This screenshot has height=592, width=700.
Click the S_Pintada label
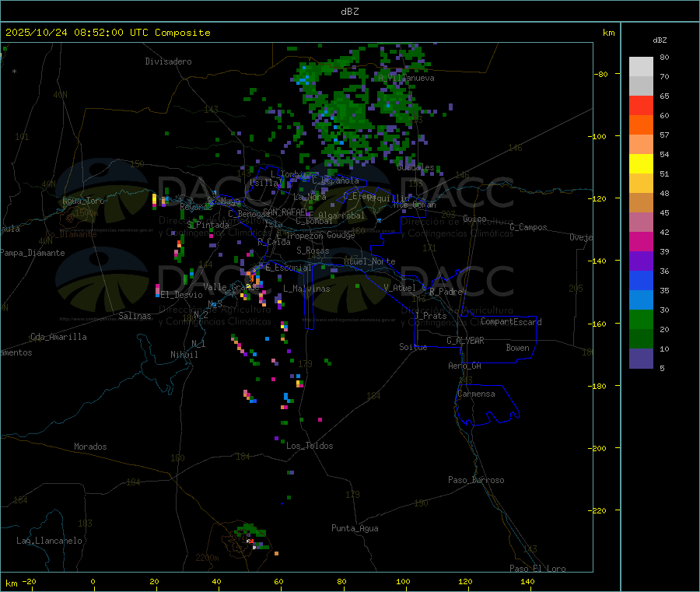click(x=208, y=225)
